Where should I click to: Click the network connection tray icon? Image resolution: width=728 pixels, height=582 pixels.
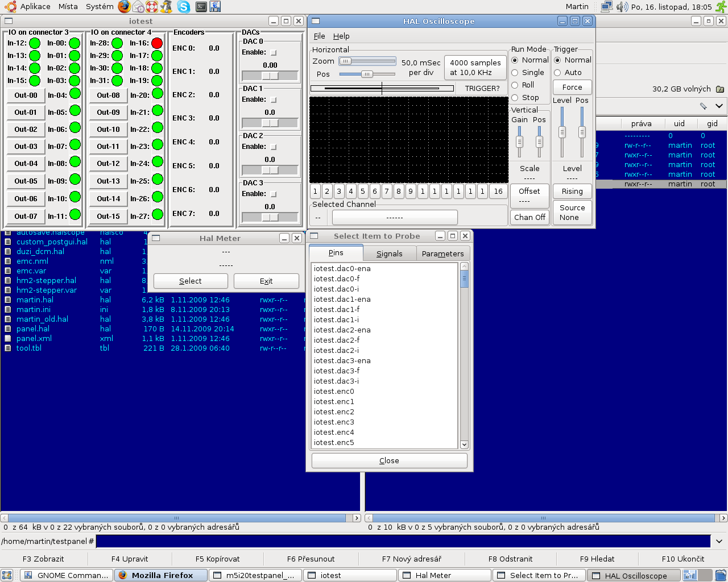(x=607, y=7)
